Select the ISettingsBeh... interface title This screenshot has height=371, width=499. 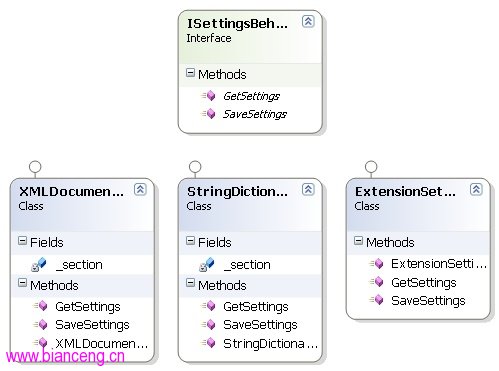click(237, 24)
